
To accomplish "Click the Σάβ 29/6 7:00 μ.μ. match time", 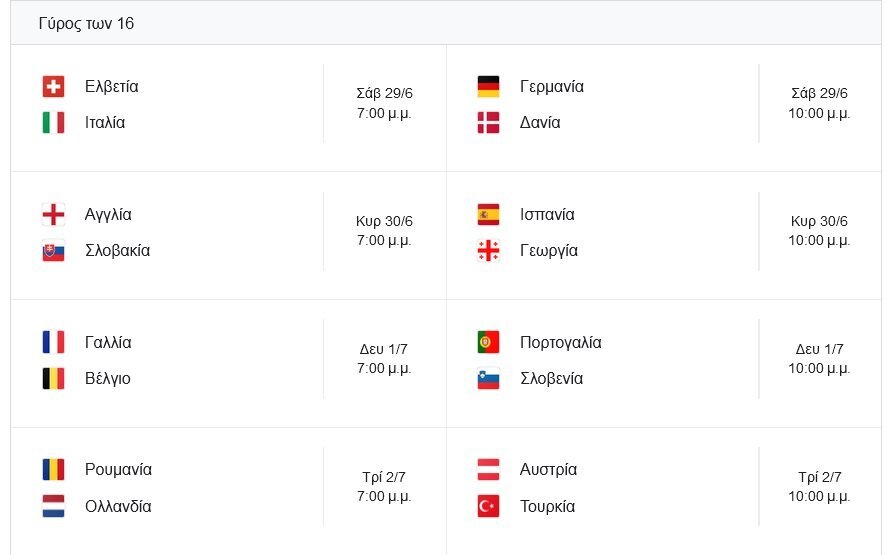I will point(384,103).
